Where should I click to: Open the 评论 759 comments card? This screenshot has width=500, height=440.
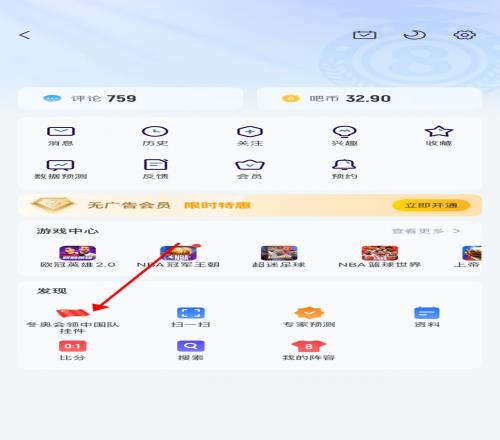tap(131, 98)
